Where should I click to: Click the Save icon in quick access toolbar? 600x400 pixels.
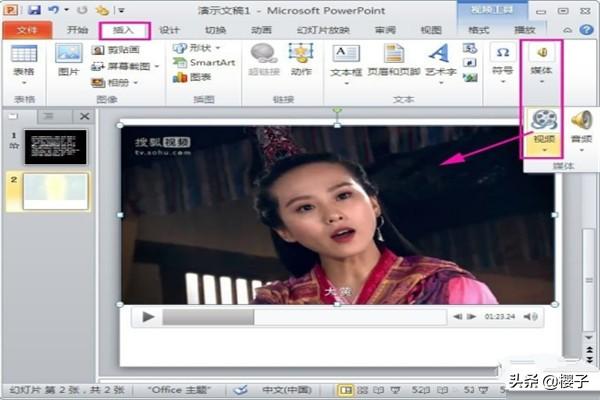(x=34, y=10)
